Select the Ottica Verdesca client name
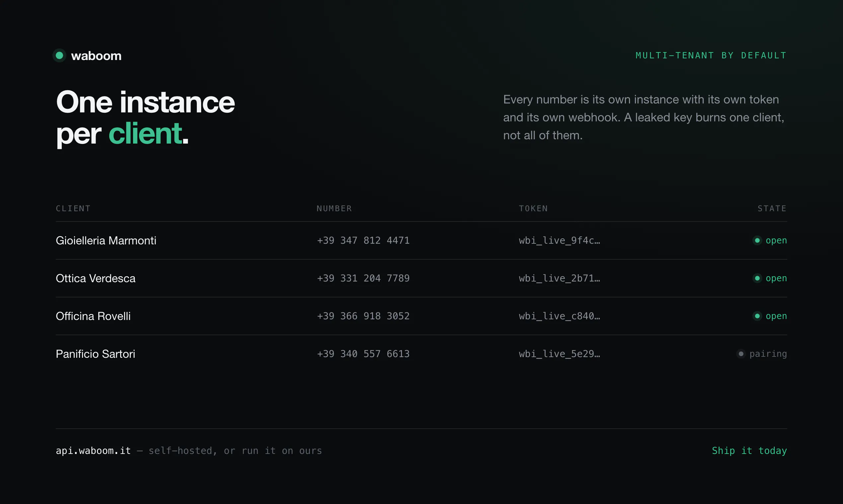 point(96,278)
